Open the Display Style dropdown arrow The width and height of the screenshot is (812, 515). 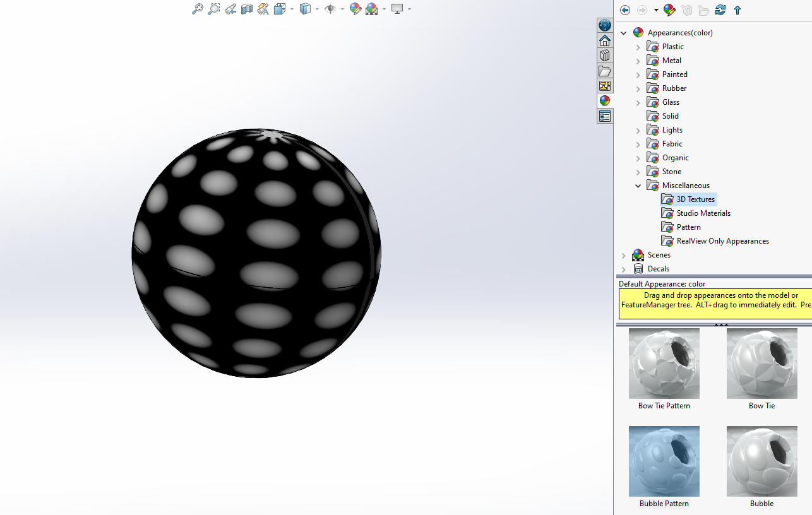click(x=317, y=9)
